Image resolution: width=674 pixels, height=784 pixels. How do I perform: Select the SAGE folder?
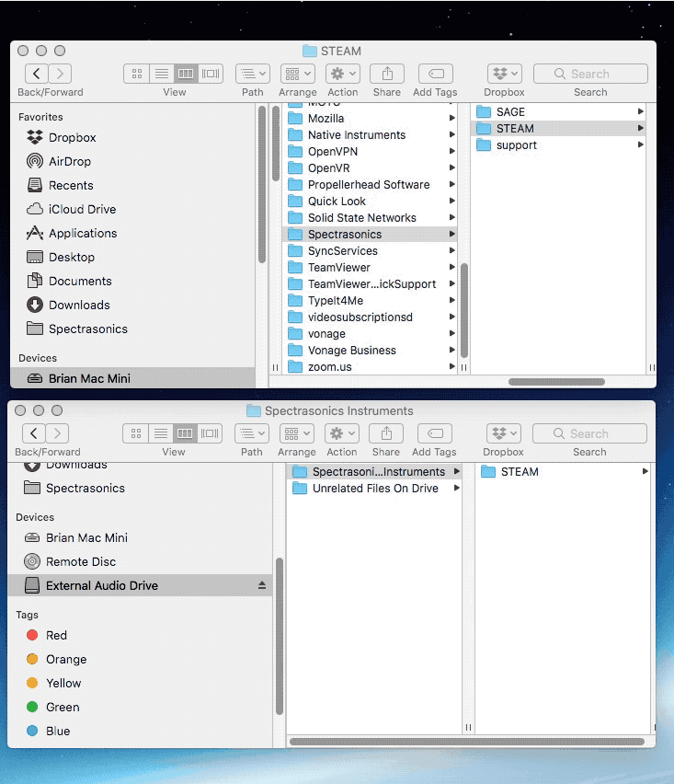click(x=558, y=112)
